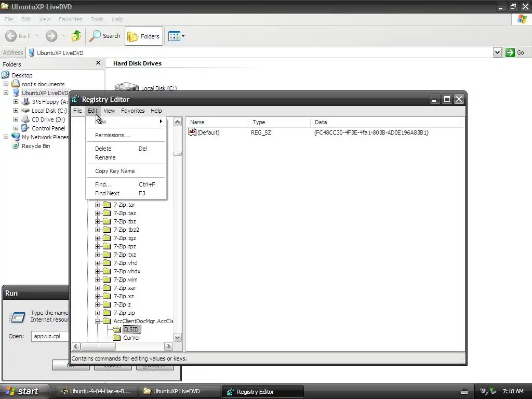This screenshot has height=399, width=532.
Task: Click the Go button
Action: click(515, 52)
